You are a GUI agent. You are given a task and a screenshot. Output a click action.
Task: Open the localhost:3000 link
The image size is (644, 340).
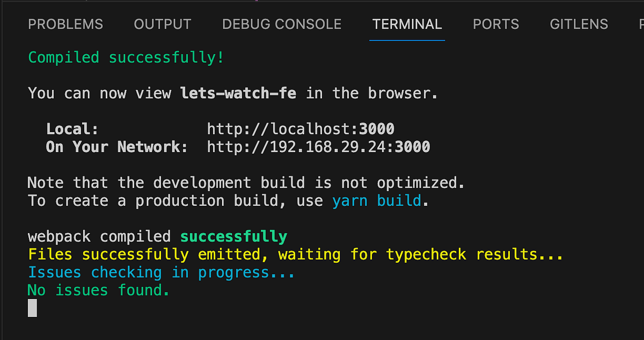pos(301,128)
